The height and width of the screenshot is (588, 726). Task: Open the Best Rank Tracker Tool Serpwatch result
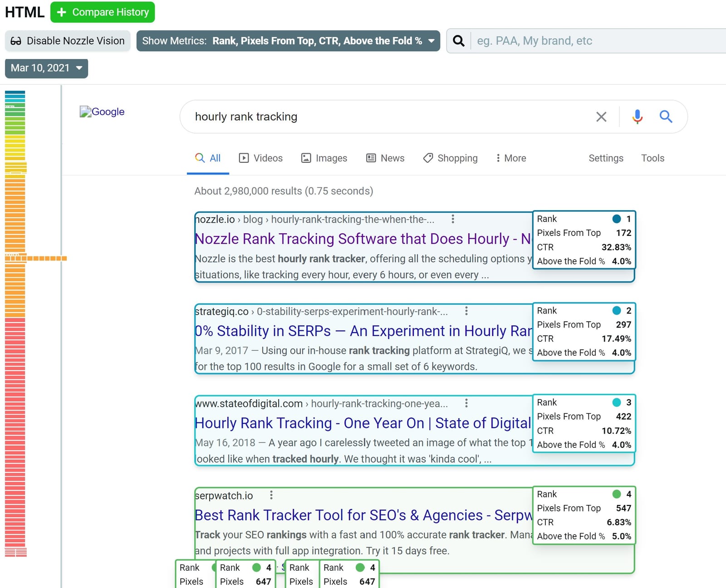(x=363, y=515)
